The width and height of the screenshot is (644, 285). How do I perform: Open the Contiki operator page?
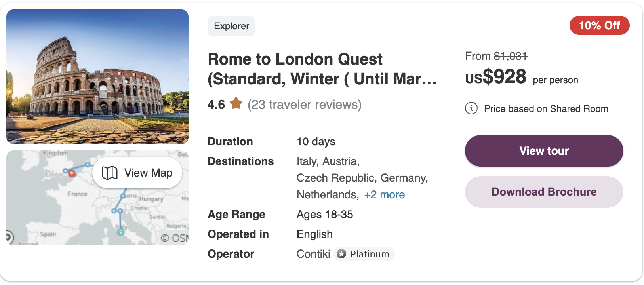[313, 254]
